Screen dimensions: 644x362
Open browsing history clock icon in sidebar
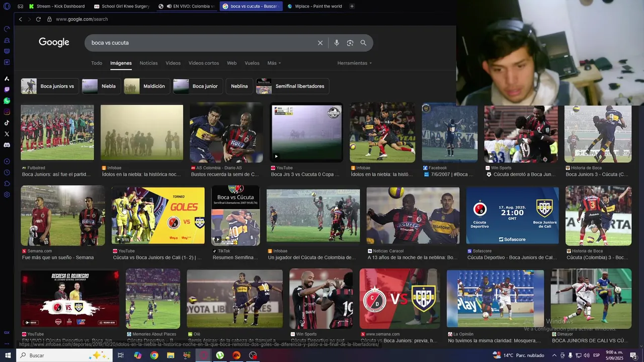(7, 172)
